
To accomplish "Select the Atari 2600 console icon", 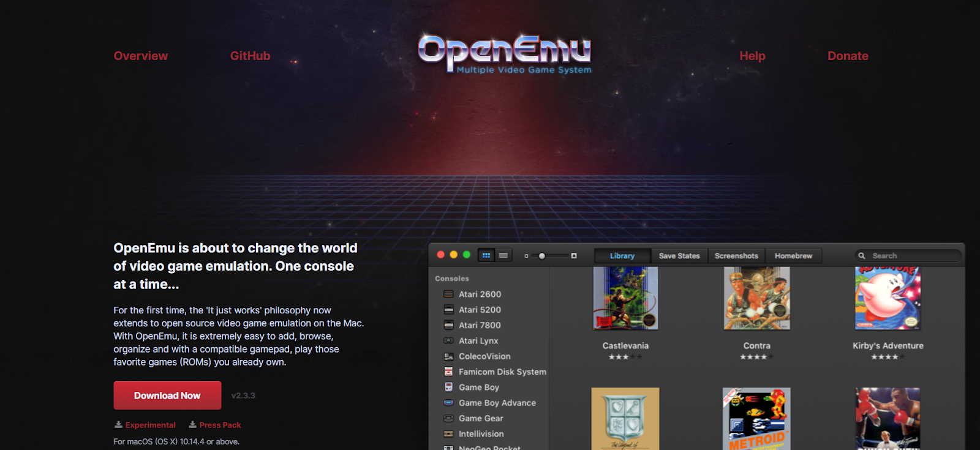I will coord(448,294).
